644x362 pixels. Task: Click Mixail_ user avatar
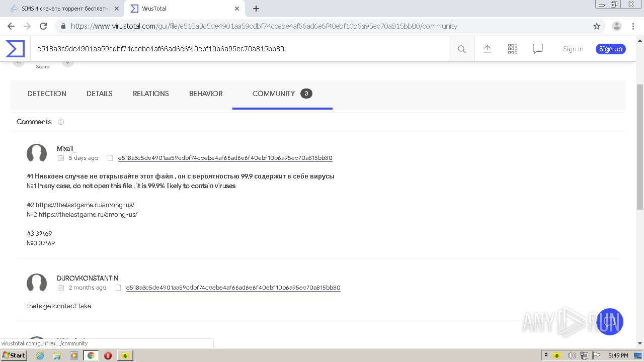point(37,153)
